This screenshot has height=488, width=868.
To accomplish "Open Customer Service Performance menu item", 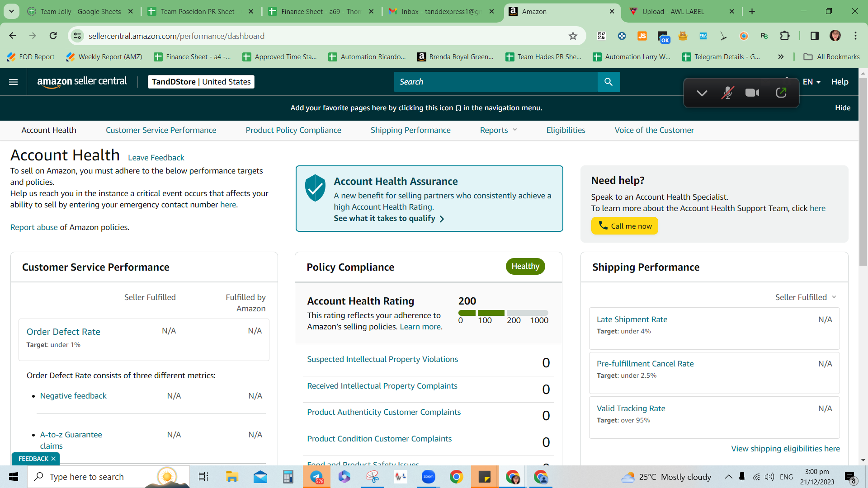I will point(161,130).
